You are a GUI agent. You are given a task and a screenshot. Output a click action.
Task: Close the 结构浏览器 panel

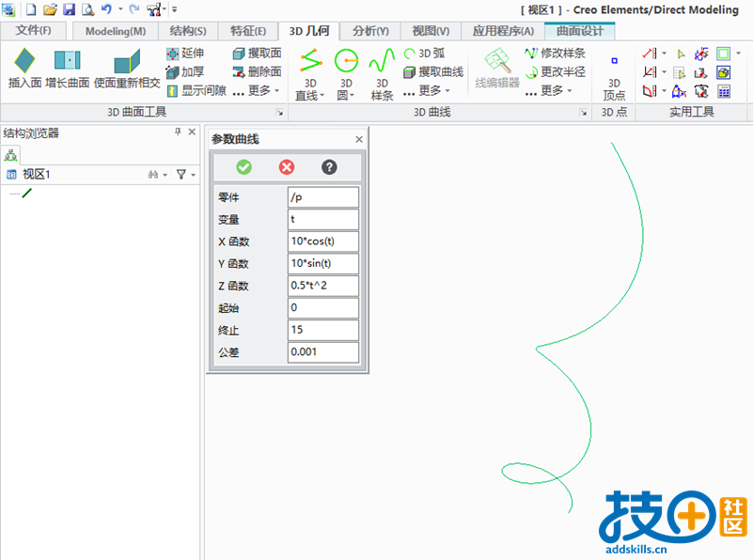coord(192,132)
